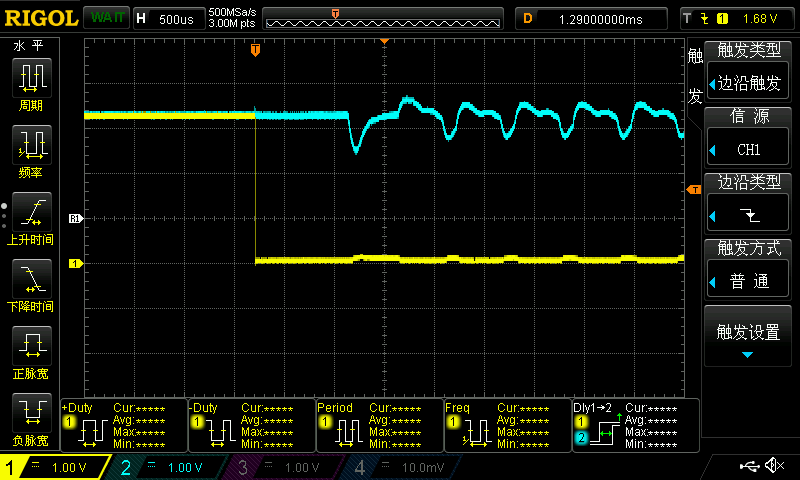Toggle channel 3 at 1.00 V

[286, 467]
